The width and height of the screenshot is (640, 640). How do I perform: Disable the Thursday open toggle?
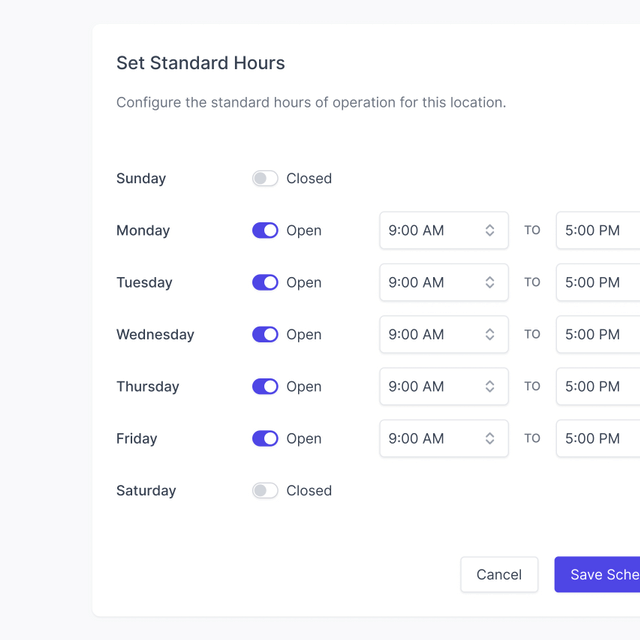coord(265,387)
